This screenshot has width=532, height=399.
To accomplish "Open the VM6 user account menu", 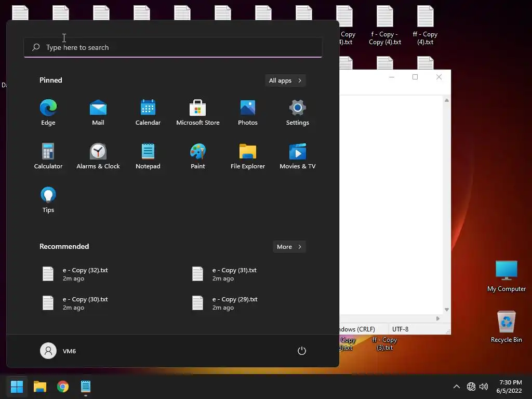I will (58, 351).
